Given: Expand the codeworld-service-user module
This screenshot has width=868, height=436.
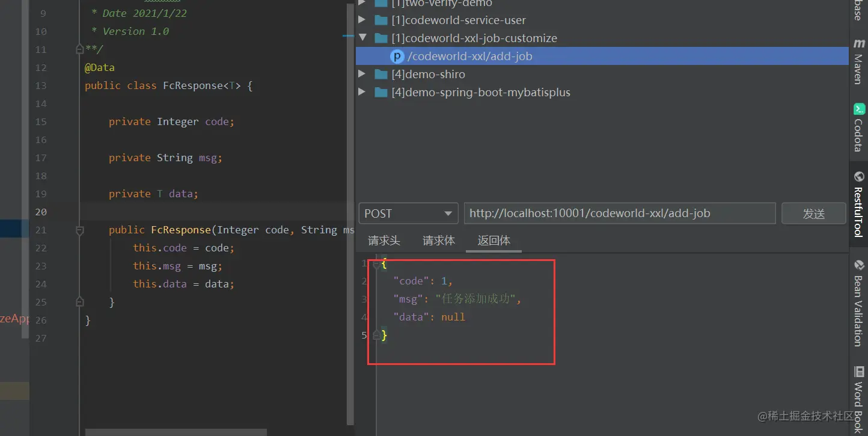Looking at the screenshot, I should pos(362,20).
